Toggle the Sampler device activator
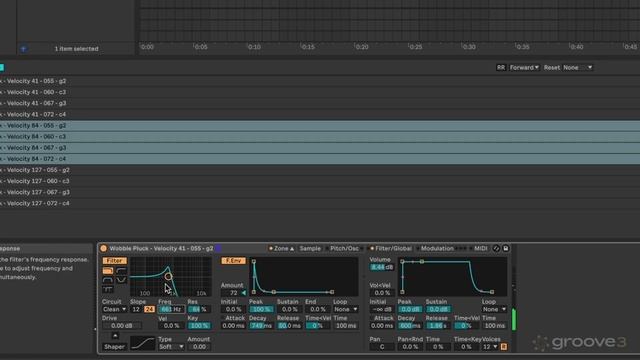The height and width of the screenshot is (360, 640). click(x=103, y=248)
